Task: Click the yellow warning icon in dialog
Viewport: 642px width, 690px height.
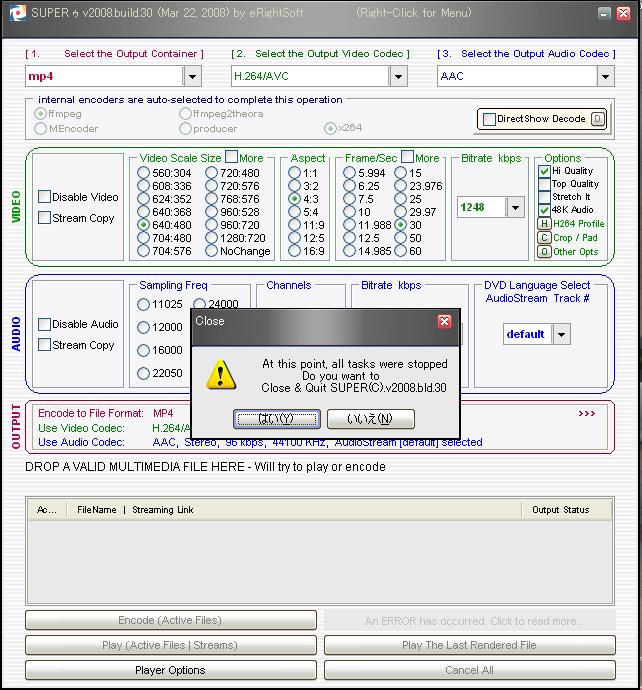Action: (x=221, y=375)
